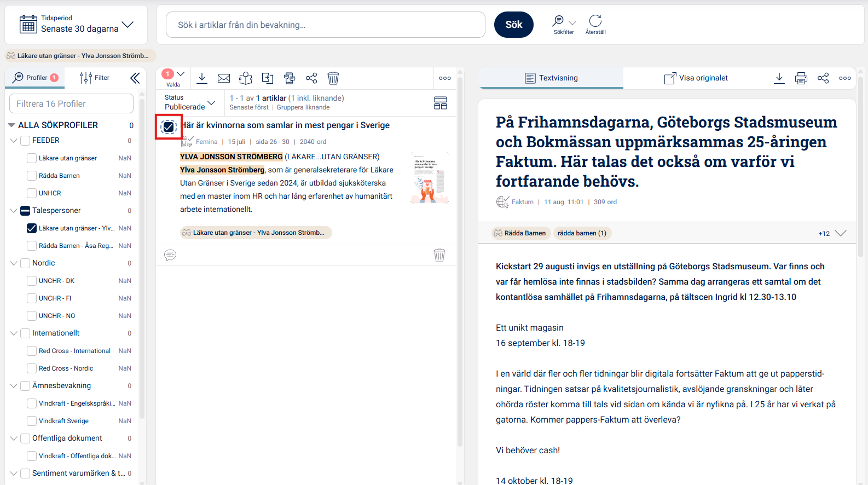The image size is (868, 485).
Task: Check the UNHCR profile checkbox
Action: click(x=32, y=193)
